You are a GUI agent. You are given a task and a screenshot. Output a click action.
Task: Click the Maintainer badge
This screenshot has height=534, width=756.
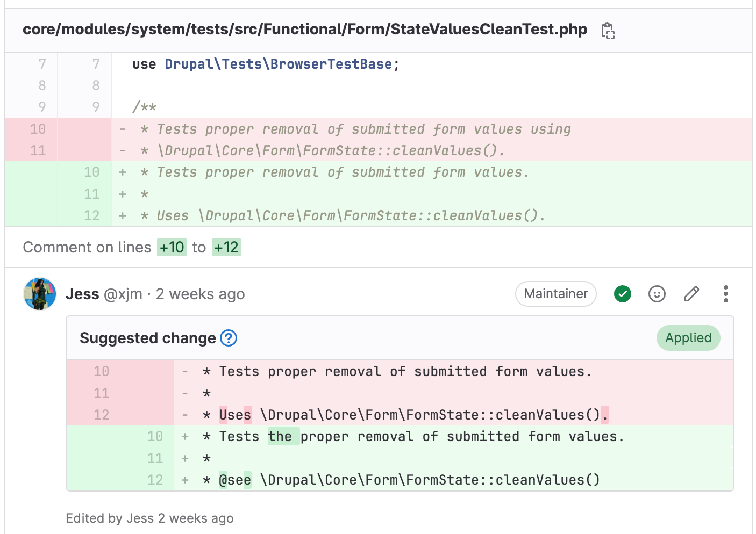(556, 294)
